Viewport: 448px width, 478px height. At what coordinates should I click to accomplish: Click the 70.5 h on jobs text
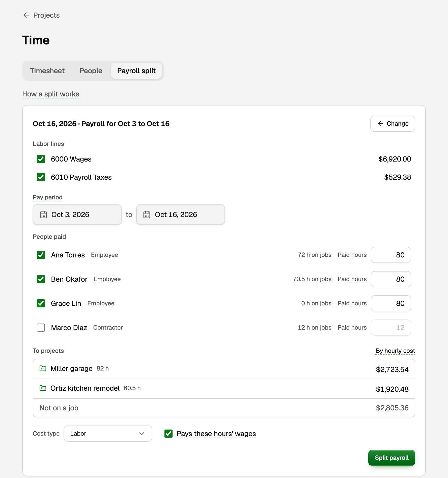click(x=312, y=279)
